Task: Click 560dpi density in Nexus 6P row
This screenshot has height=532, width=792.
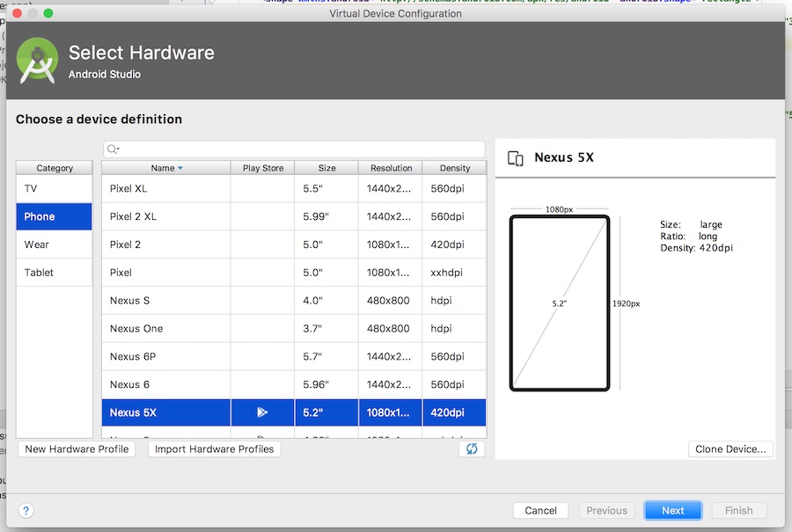Action: [x=454, y=356]
